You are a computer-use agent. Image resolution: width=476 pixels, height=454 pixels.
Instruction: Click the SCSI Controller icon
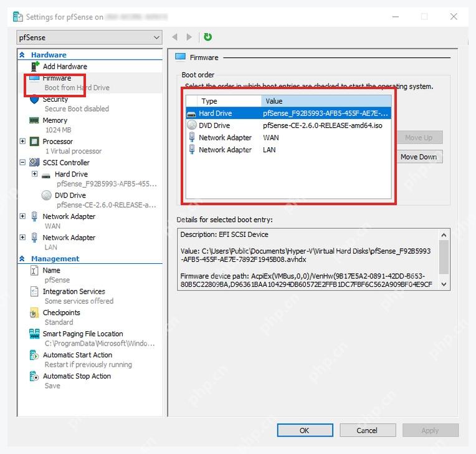pyautogui.click(x=34, y=163)
